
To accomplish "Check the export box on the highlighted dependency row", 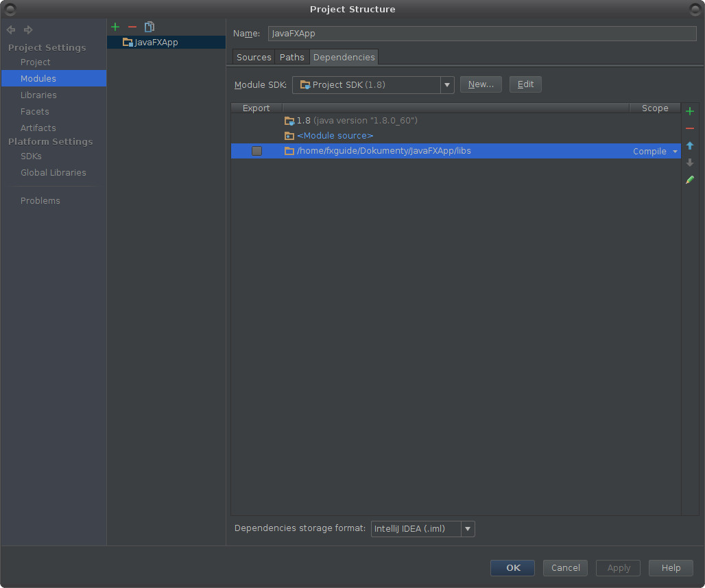I will tap(256, 151).
